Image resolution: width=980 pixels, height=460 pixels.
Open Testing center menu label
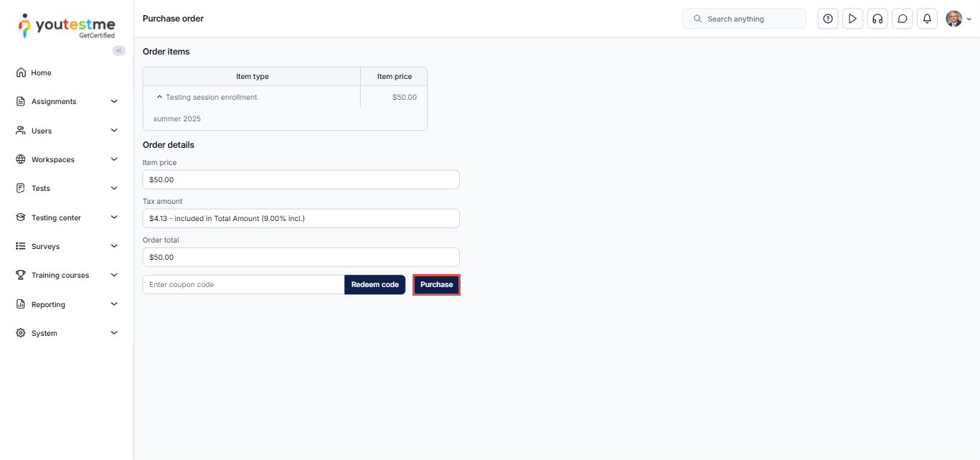pos(56,217)
